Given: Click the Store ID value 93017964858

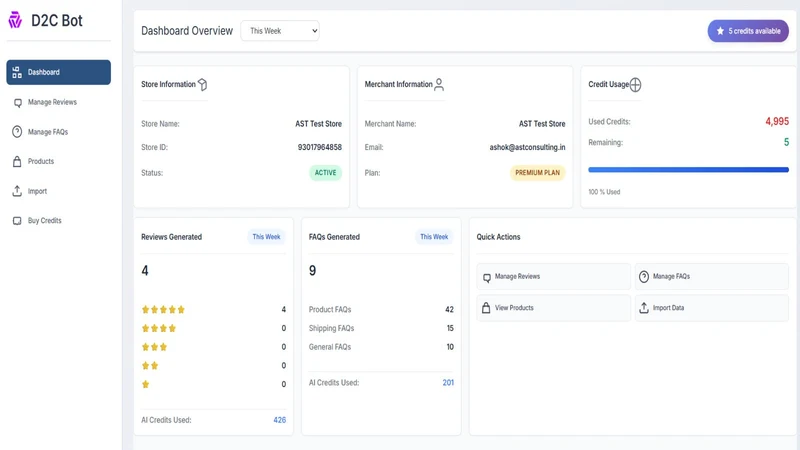Looking at the screenshot, I should tap(319, 147).
